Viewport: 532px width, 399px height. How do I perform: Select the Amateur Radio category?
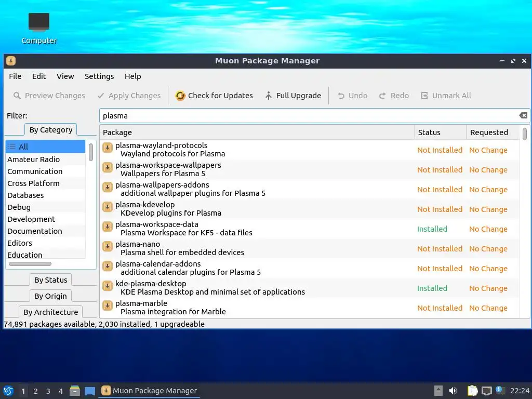(45, 159)
